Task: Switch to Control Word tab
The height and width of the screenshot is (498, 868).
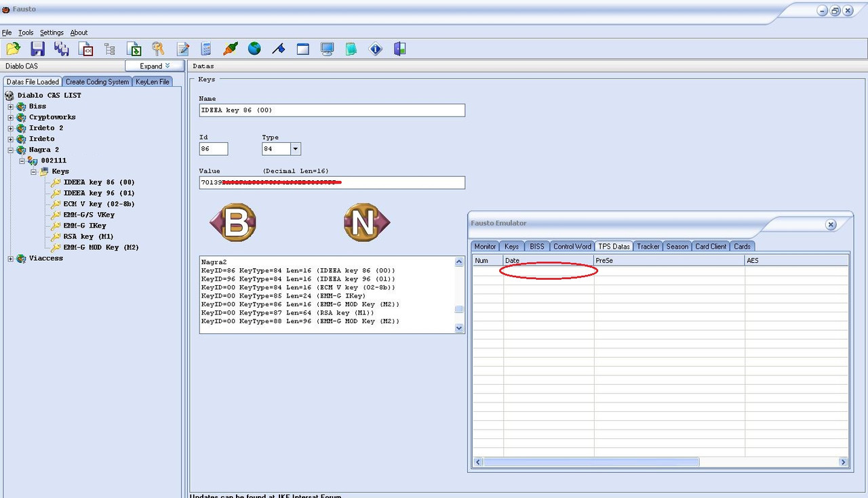Action: coord(572,246)
